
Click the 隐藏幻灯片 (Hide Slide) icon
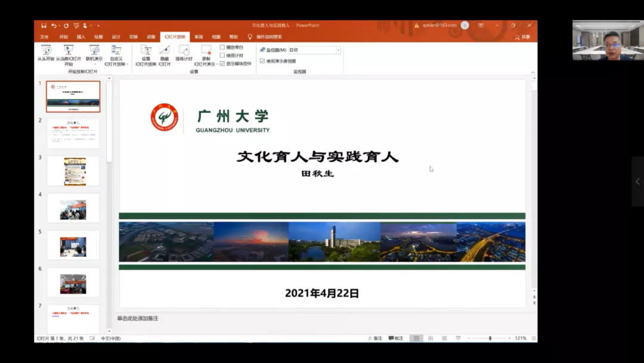pos(165,51)
